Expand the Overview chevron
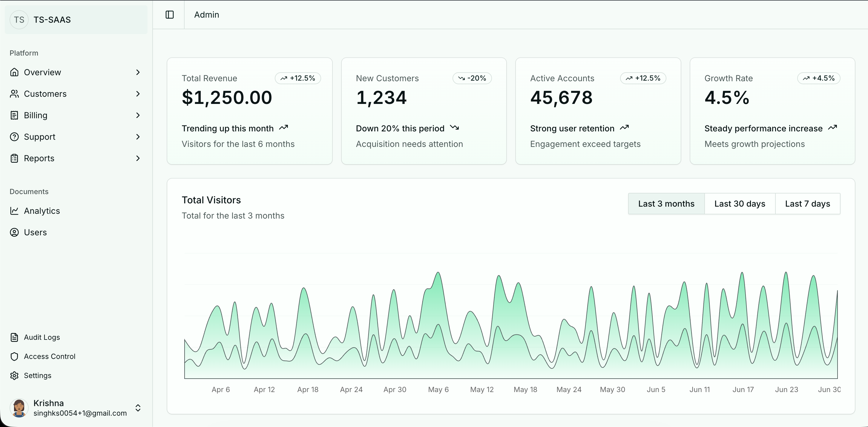 pyautogui.click(x=138, y=72)
